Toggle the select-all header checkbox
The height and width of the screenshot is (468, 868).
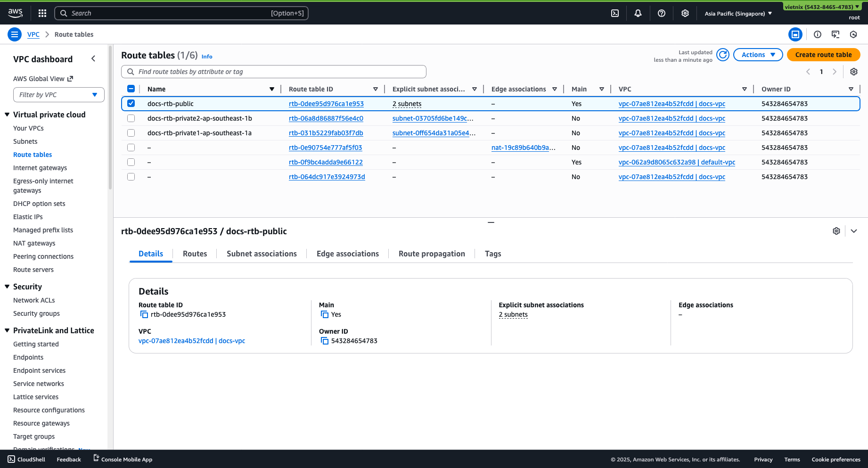pos(131,89)
